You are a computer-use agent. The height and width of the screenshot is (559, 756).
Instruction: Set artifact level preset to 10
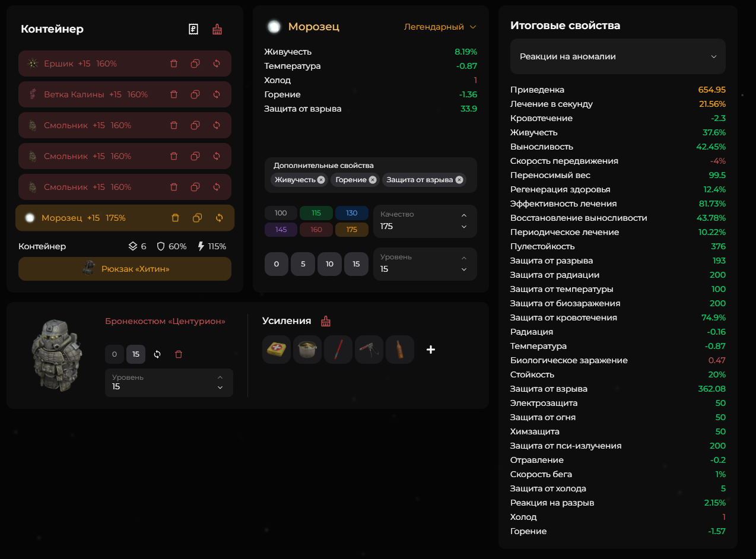coord(329,264)
